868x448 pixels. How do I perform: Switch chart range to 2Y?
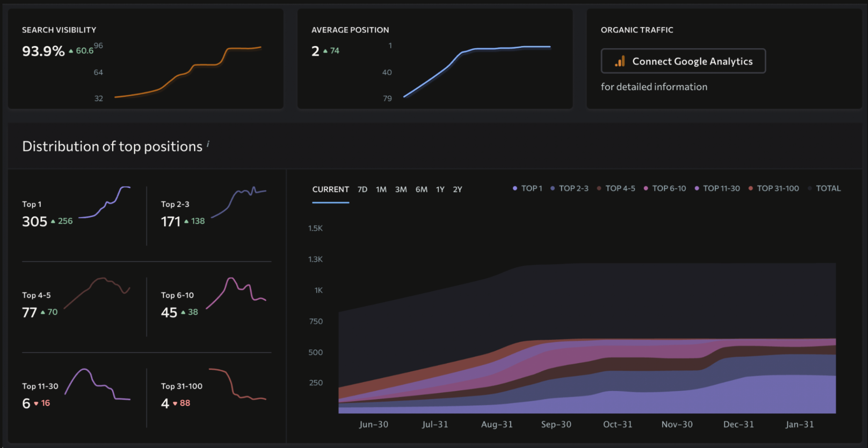point(458,190)
